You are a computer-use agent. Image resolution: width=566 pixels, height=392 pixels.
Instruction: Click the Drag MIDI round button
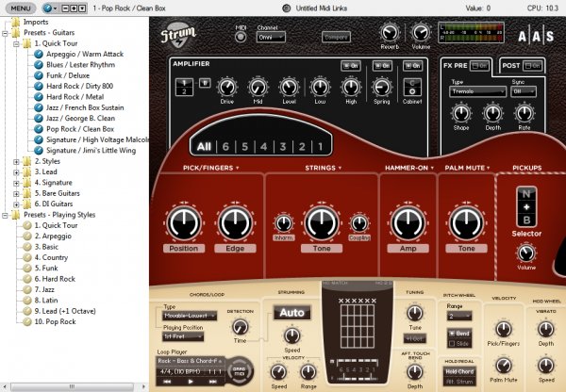[x=239, y=370]
